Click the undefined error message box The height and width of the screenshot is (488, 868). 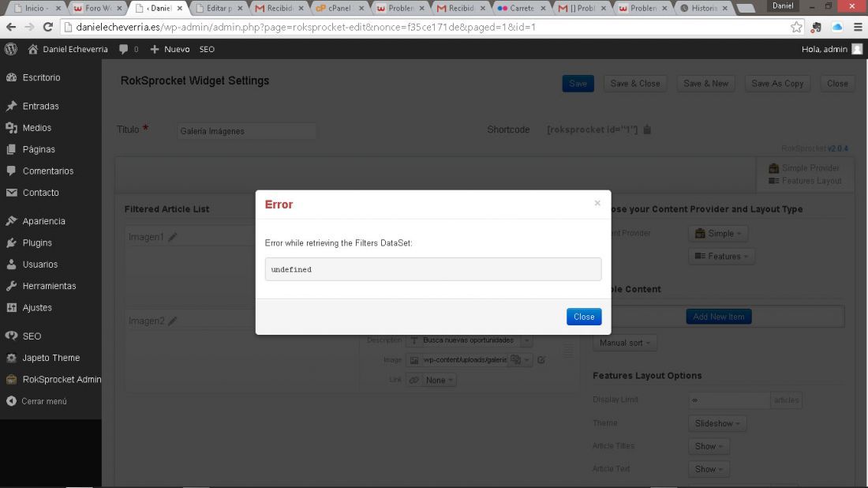pos(433,269)
